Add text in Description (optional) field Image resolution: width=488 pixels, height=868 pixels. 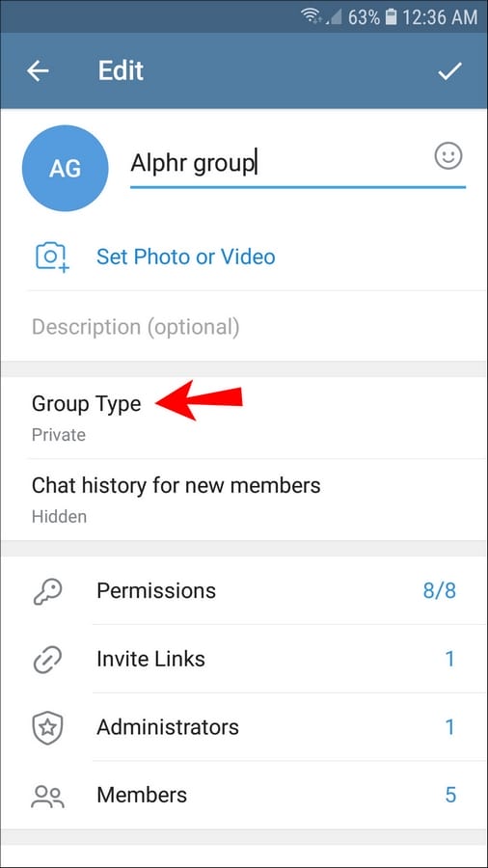pyautogui.click(x=244, y=327)
